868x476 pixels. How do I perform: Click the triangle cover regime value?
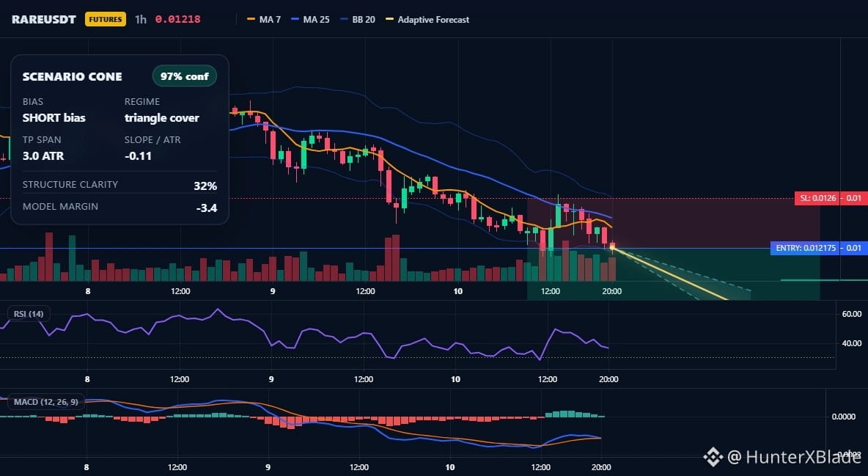(161, 117)
